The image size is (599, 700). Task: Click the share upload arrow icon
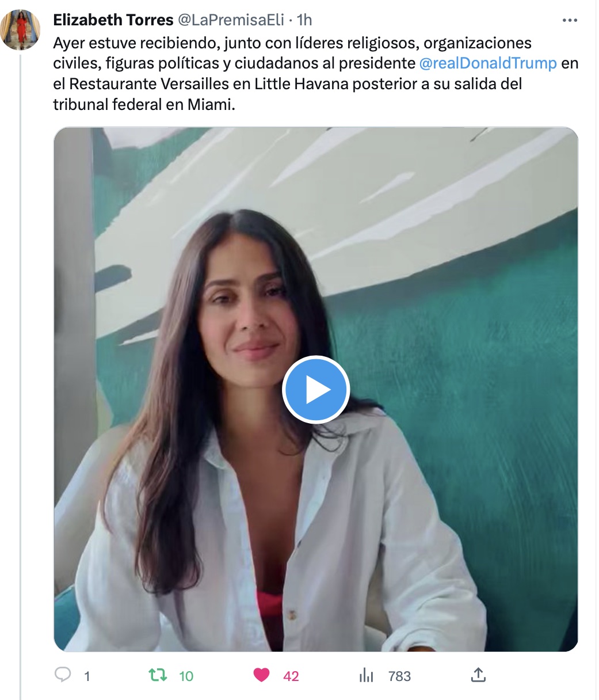click(x=478, y=675)
